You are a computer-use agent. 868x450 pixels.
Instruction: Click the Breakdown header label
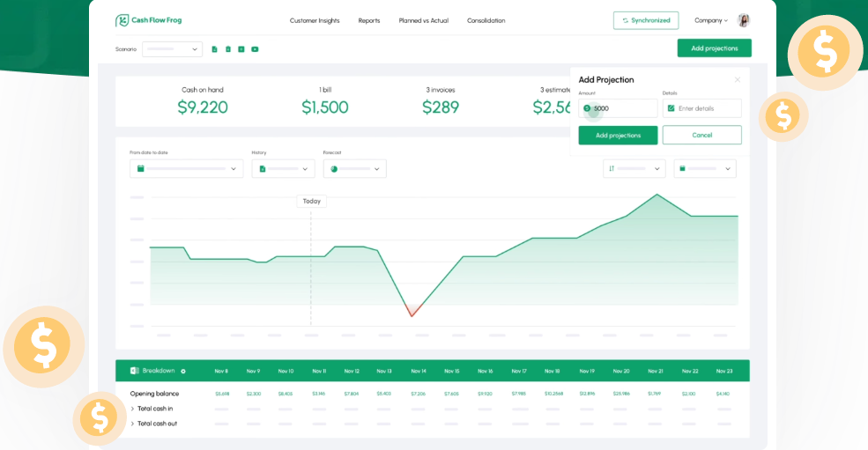point(159,371)
